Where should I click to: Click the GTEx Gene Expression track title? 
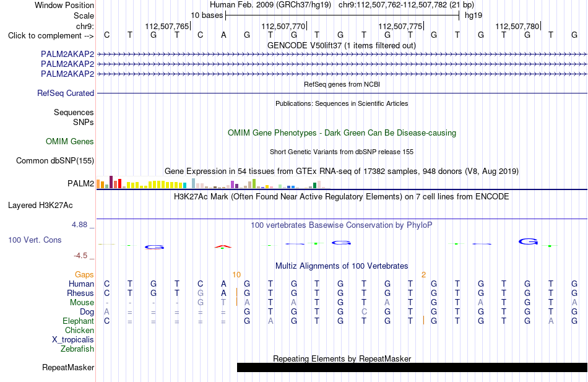pyautogui.click(x=342, y=171)
